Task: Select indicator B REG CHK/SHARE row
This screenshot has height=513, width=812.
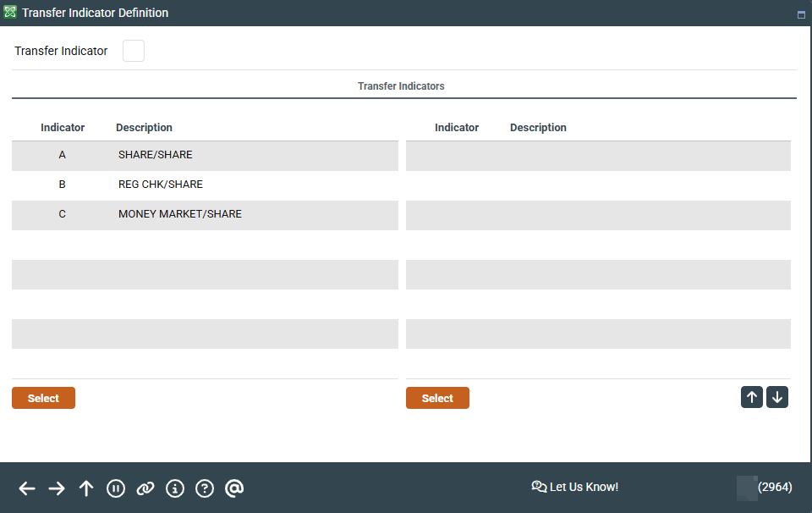Action: (x=205, y=185)
